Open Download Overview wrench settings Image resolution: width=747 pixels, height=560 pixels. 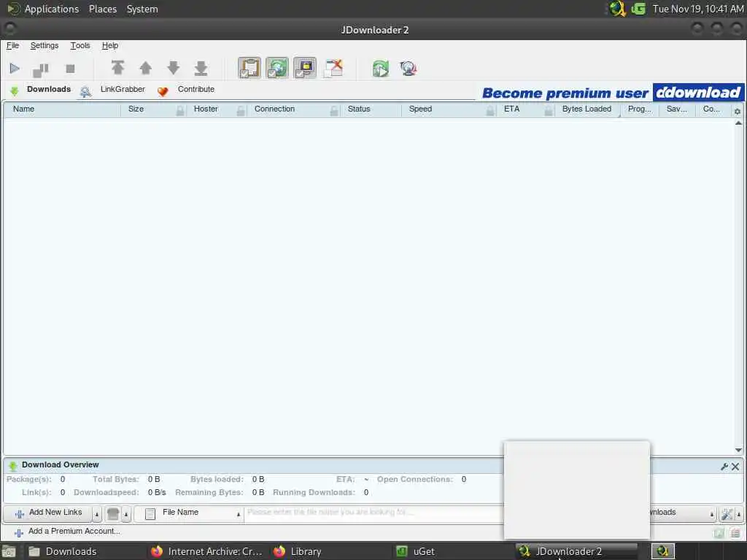724,467
